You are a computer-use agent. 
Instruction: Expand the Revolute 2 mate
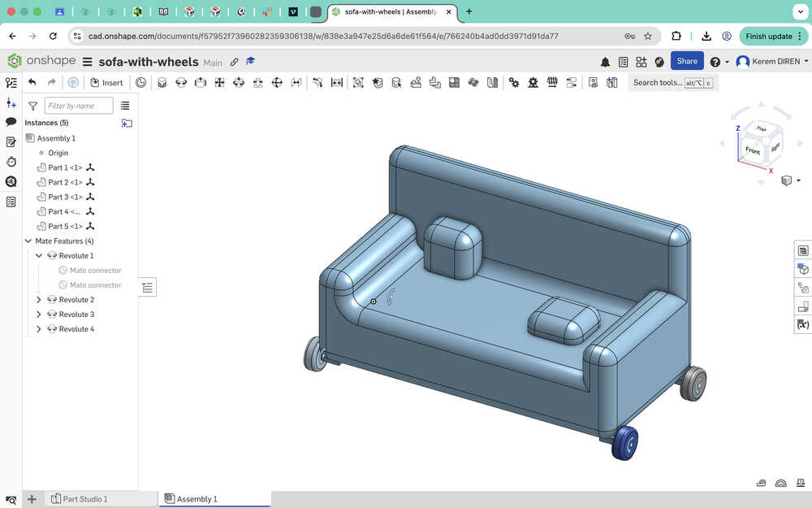[x=39, y=300]
